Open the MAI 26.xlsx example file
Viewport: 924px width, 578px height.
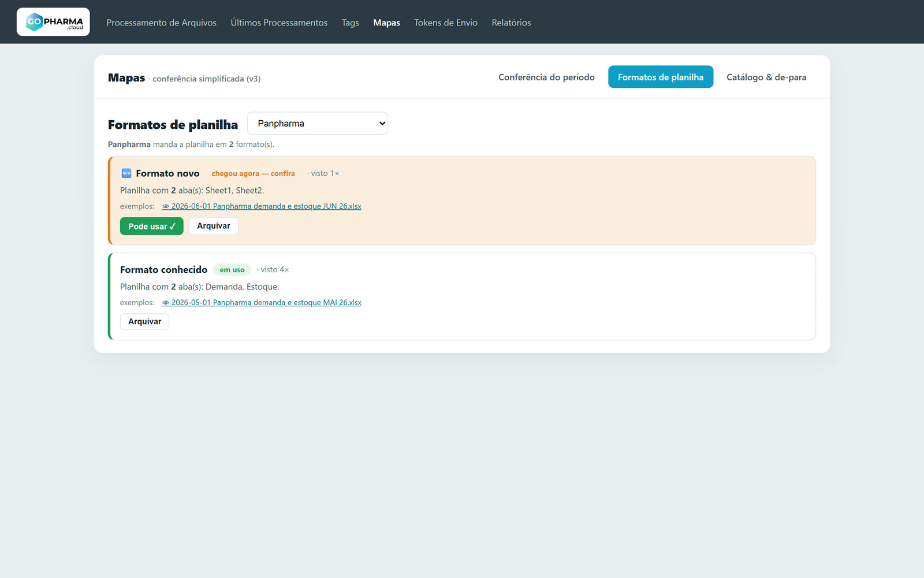[x=262, y=302]
